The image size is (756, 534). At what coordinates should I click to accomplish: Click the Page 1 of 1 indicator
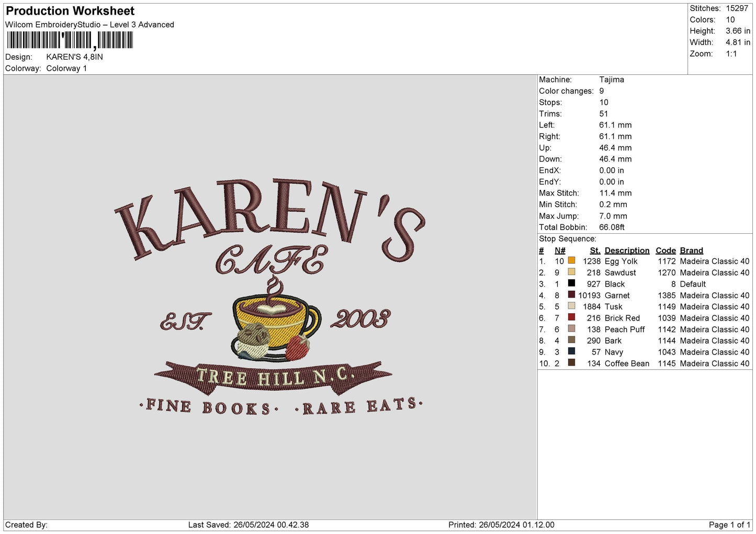tap(729, 525)
